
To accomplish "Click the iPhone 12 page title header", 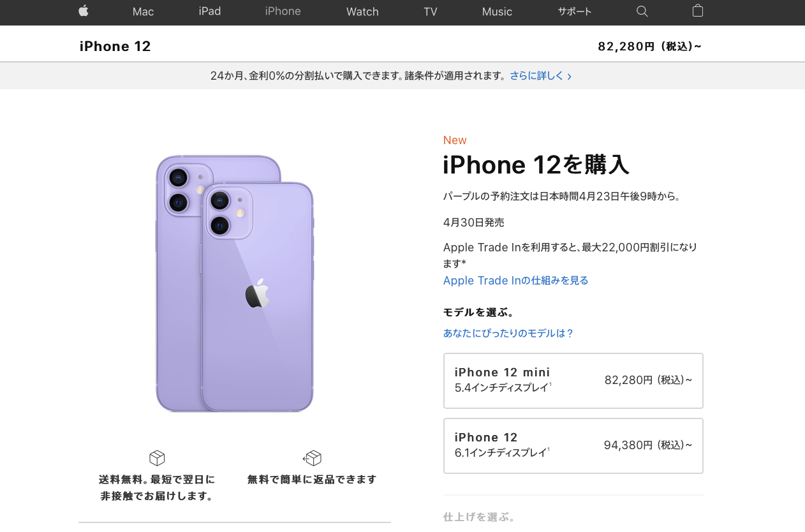I will (115, 46).
